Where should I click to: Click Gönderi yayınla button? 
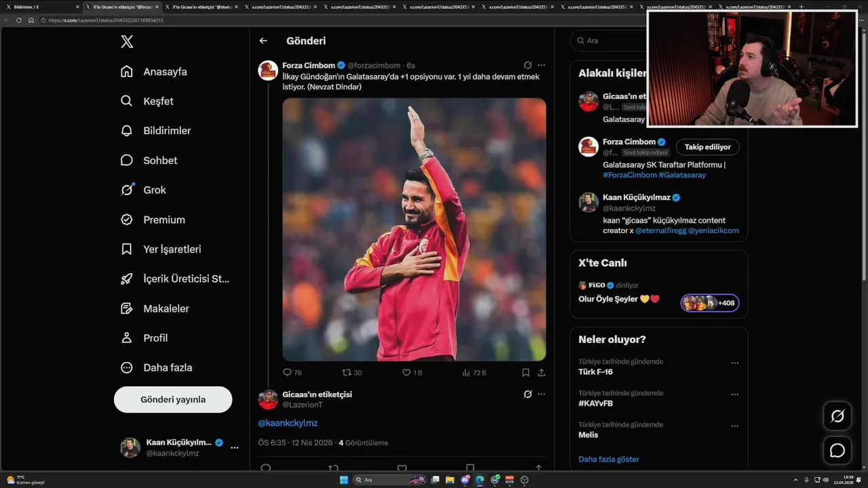click(x=173, y=399)
